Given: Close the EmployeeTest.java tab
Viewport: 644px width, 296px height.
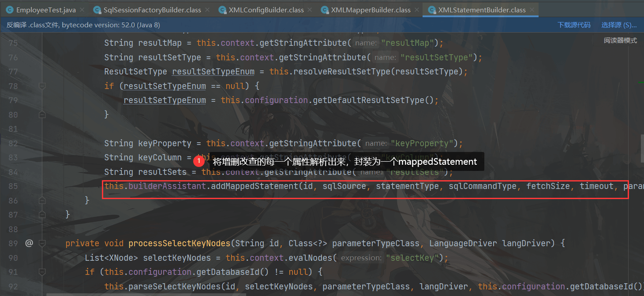Looking at the screenshot, I should [x=83, y=10].
